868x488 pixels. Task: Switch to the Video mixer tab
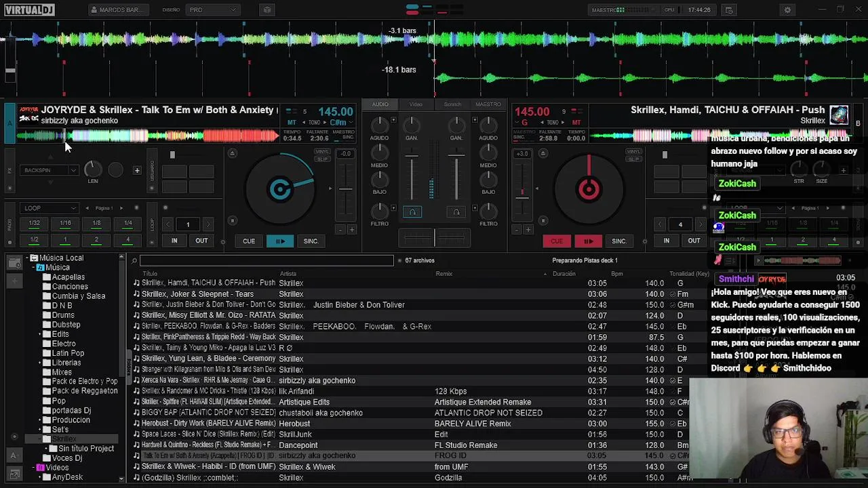pyautogui.click(x=416, y=104)
